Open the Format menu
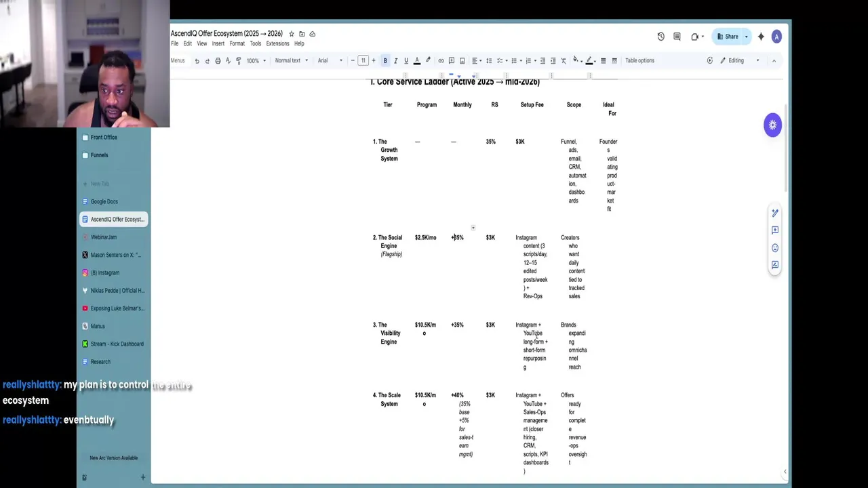 click(x=237, y=44)
